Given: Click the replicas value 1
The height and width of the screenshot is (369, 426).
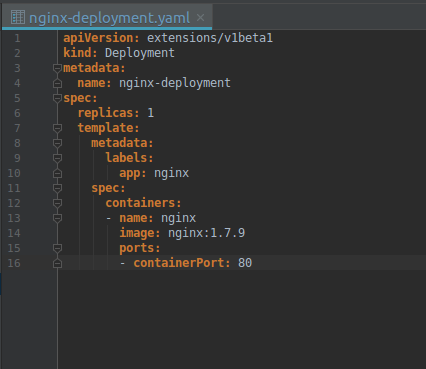Looking at the screenshot, I should tap(151, 113).
